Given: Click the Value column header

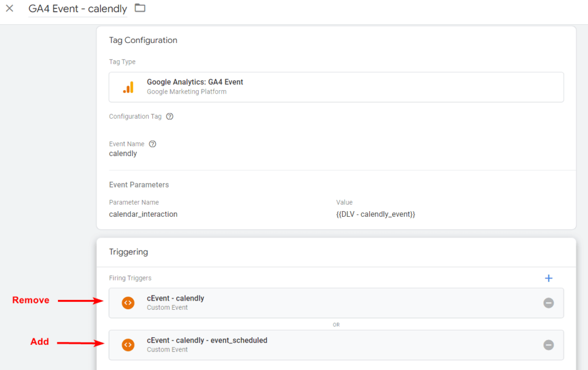Looking at the screenshot, I should point(345,202).
